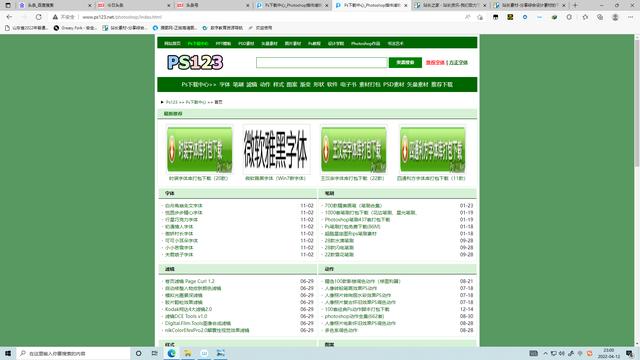
Task: Open the Task View icon on taskbar
Action: [x=154, y=353]
